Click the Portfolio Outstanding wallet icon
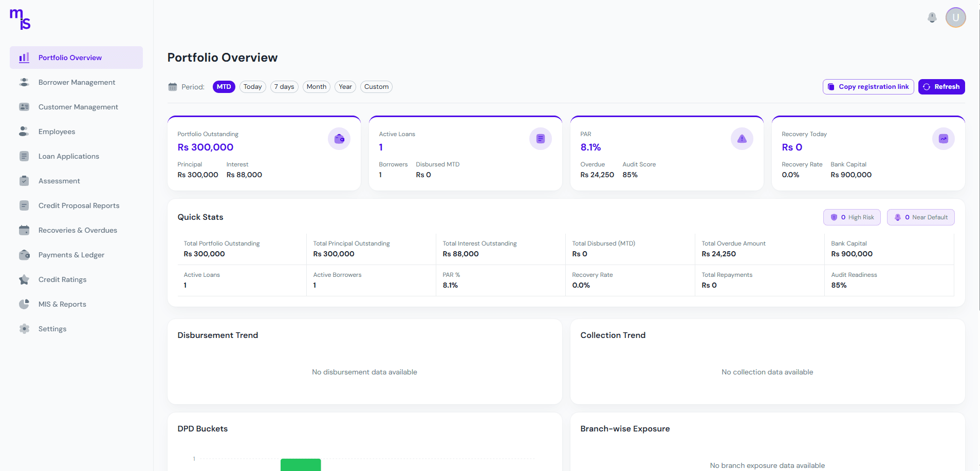The image size is (980, 471). point(339,139)
